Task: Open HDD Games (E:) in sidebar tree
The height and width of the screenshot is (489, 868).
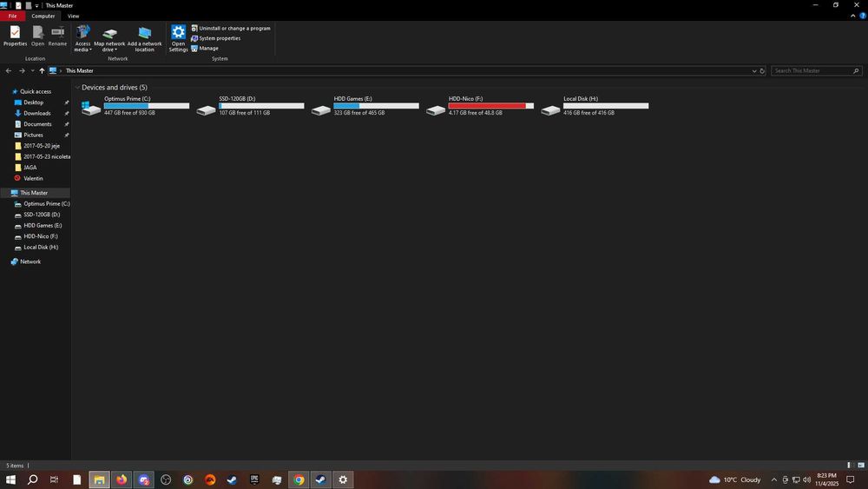Action: click(x=43, y=226)
